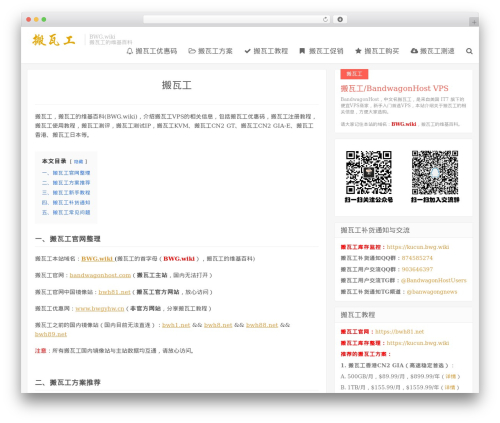This screenshot has height=423, width=500.
Task: Jump to 四、搬瓦工补货通知 in contents
Action: point(66,202)
